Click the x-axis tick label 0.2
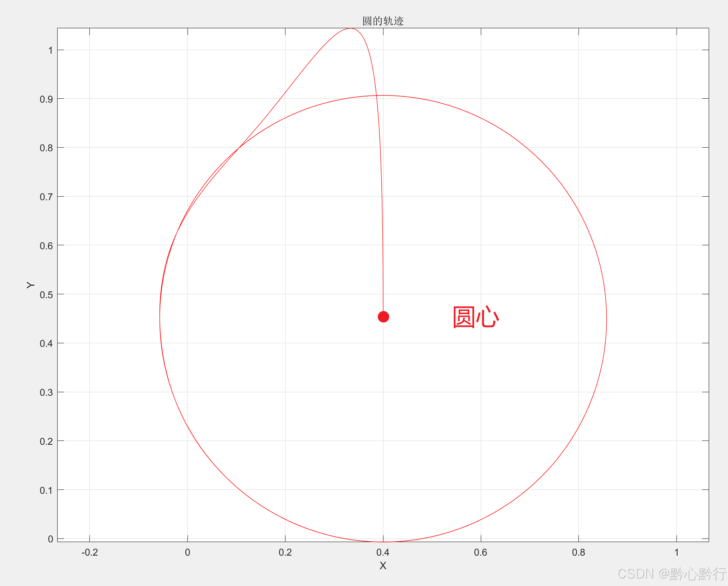This screenshot has height=586, width=728. (285, 552)
